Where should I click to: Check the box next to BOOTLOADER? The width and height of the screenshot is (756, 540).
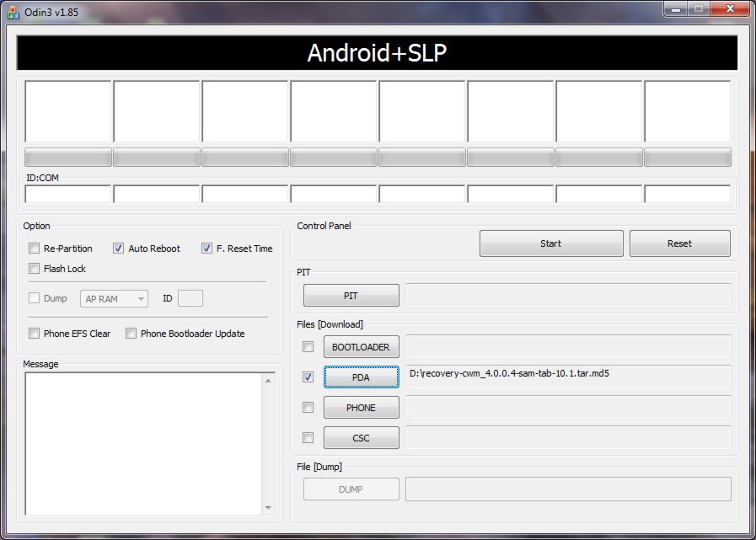[x=308, y=346]
